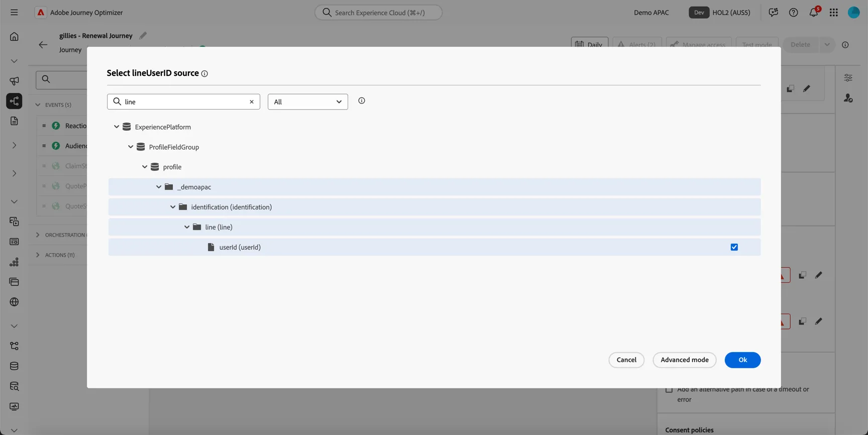Open the database cylinder icon in sidebar
Viewport: 868px width, 435px height.
coord(14,366)
